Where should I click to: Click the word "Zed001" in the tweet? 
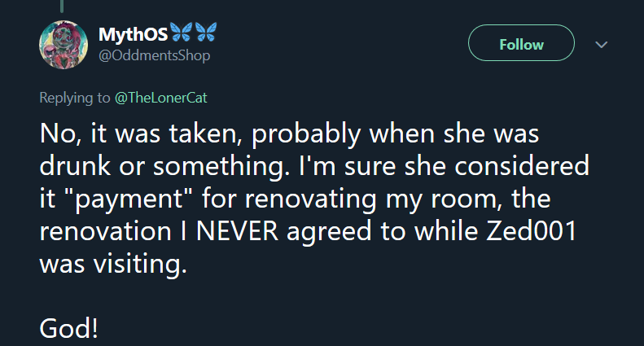coord(532,231)
